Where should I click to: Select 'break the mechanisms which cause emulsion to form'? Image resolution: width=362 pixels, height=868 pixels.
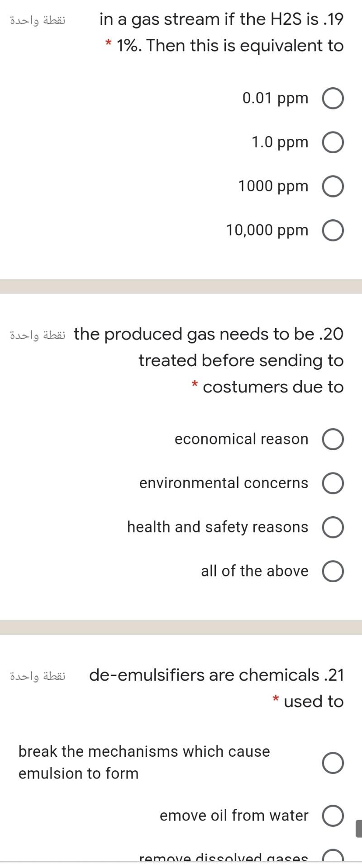pos(333,762)
